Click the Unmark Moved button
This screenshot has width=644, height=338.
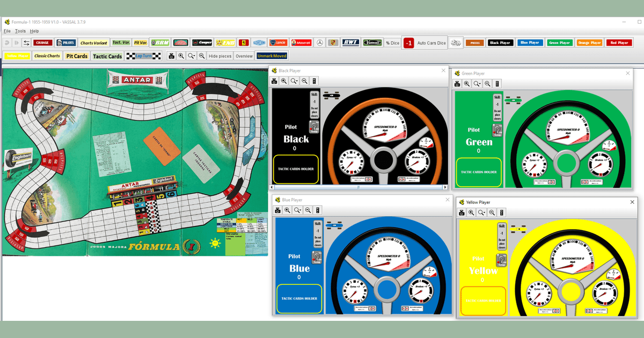(272, 56)
